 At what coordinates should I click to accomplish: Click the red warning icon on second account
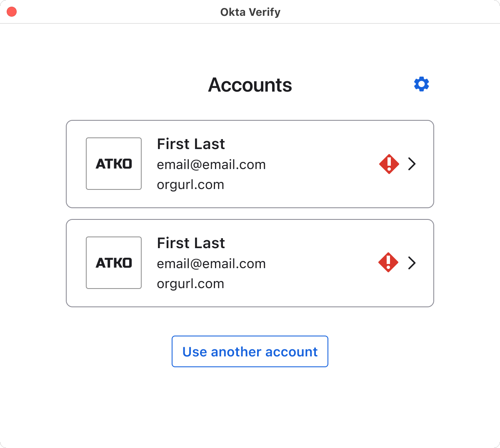click(x=388, y=263)
